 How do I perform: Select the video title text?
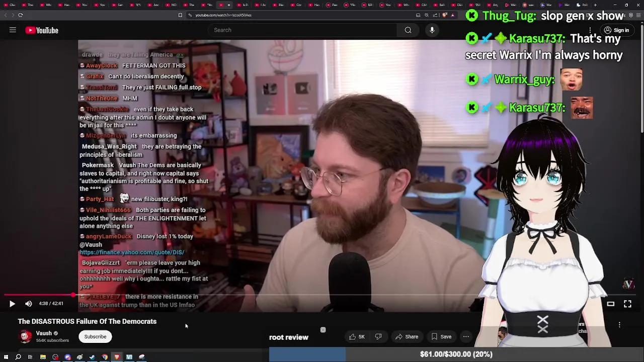(87, 321)
